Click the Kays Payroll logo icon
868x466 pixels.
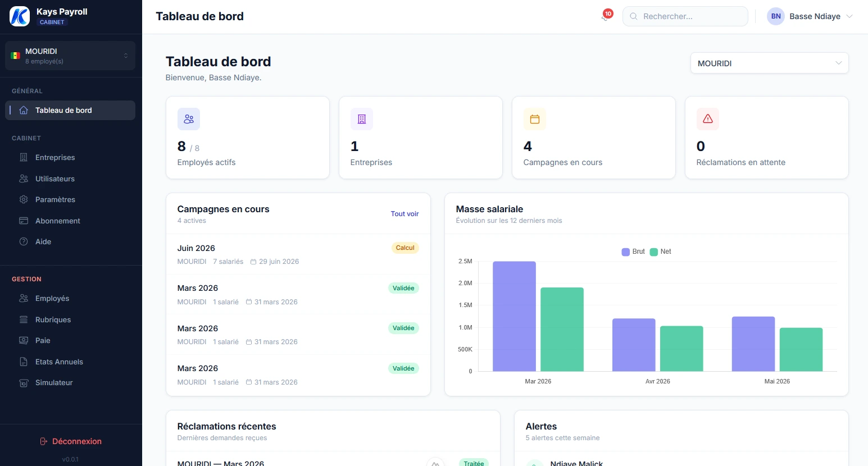coord(20,16)
